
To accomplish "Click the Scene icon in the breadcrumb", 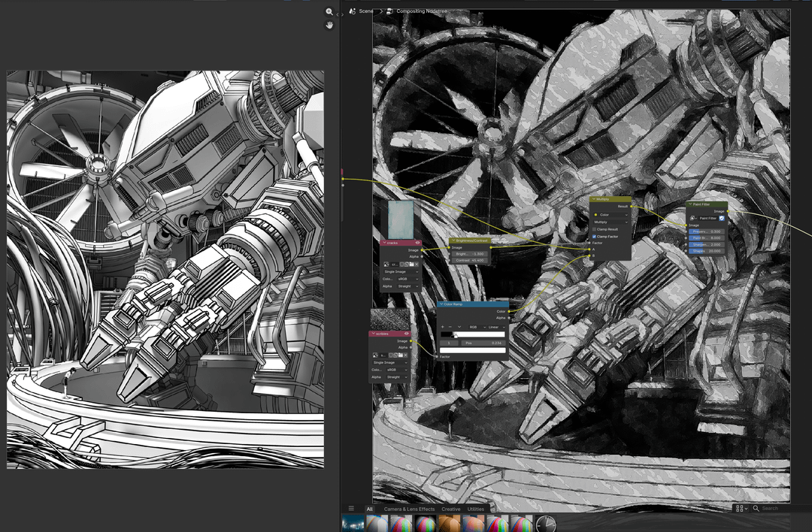I will [x=353, y=11].
